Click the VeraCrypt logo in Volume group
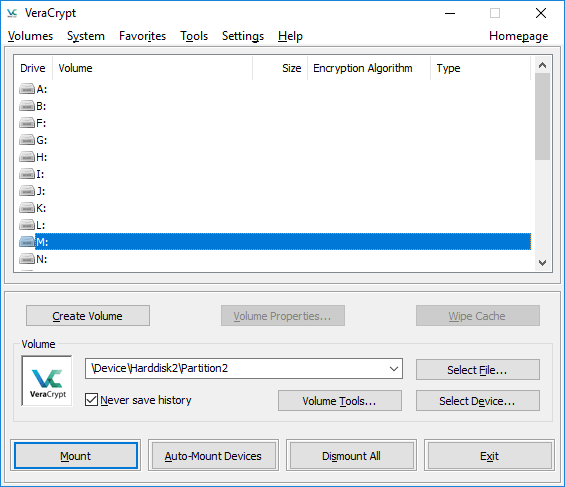The width and height of the screenshot is (565, 487). pos(47,381)
